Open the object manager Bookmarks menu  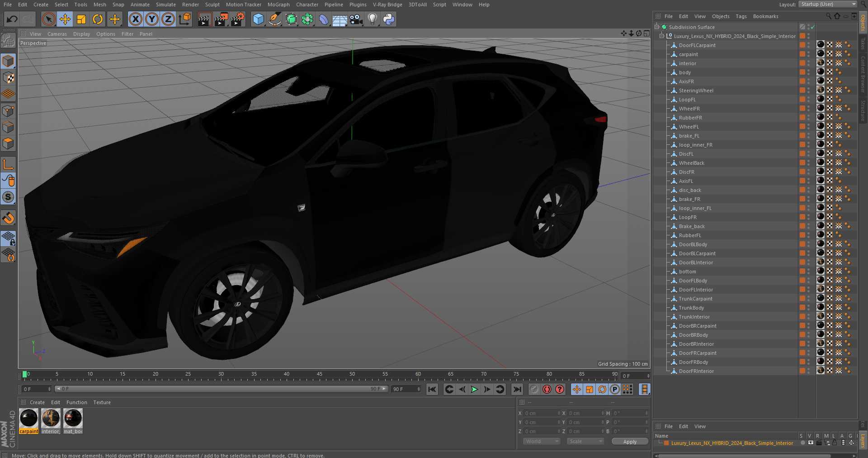coord(765,16)
